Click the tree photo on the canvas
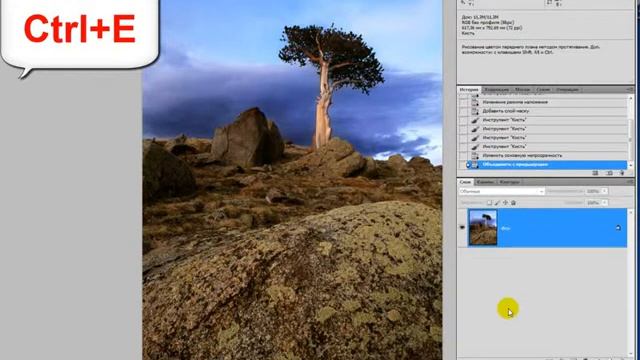 coord(292,180)
